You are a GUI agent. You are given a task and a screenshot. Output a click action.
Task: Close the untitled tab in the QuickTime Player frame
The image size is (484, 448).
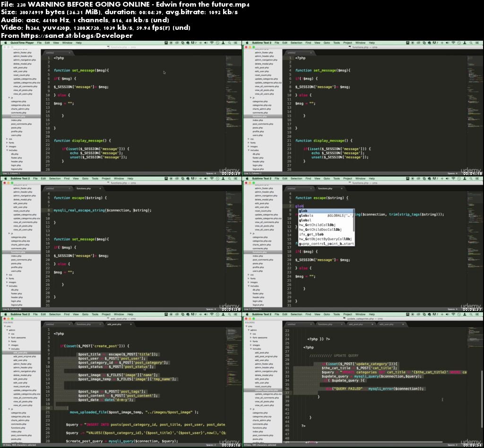tap(69, 53)
